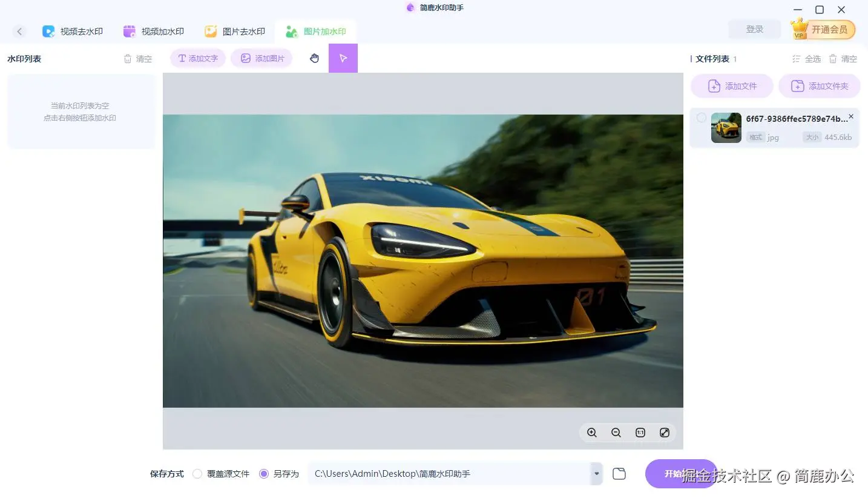Open the 开通会员 VIP membership button

pyautogui.click(x=823, y=30)
